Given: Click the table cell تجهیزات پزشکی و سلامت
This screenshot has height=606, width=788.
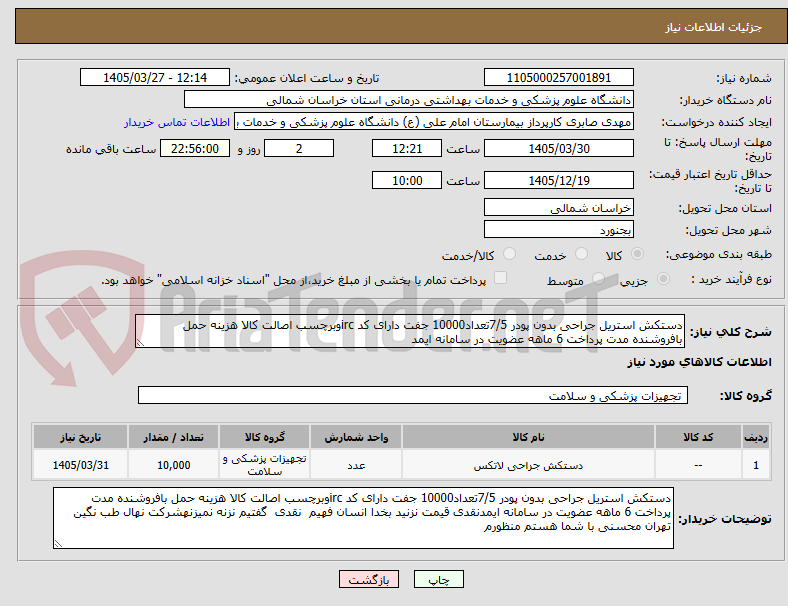Looking at the screenshot, I should pyautogui.click(x=264, y=465).
